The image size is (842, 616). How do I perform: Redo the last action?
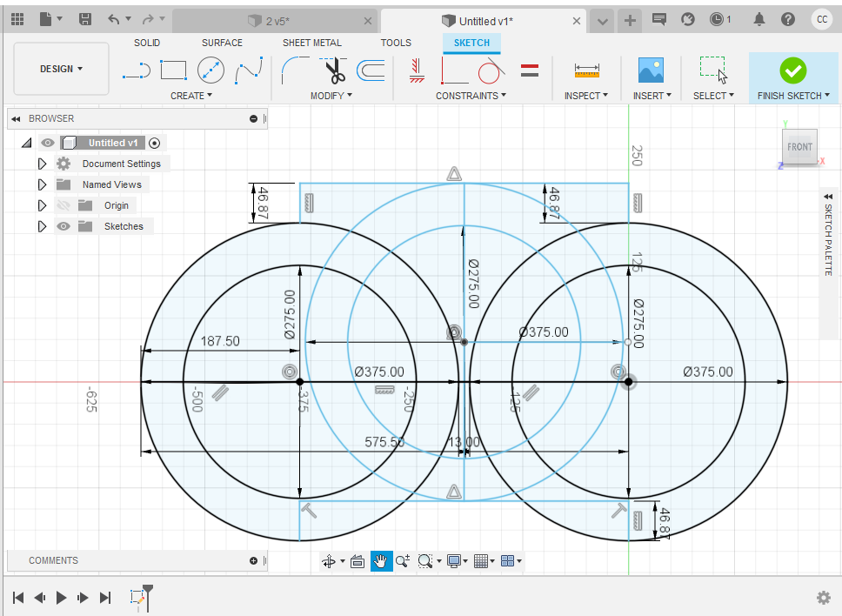point(148,20)
